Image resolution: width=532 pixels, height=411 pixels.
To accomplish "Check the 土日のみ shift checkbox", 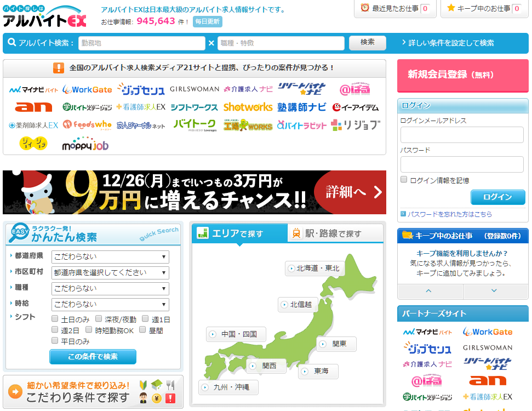I will coord(55,318).
